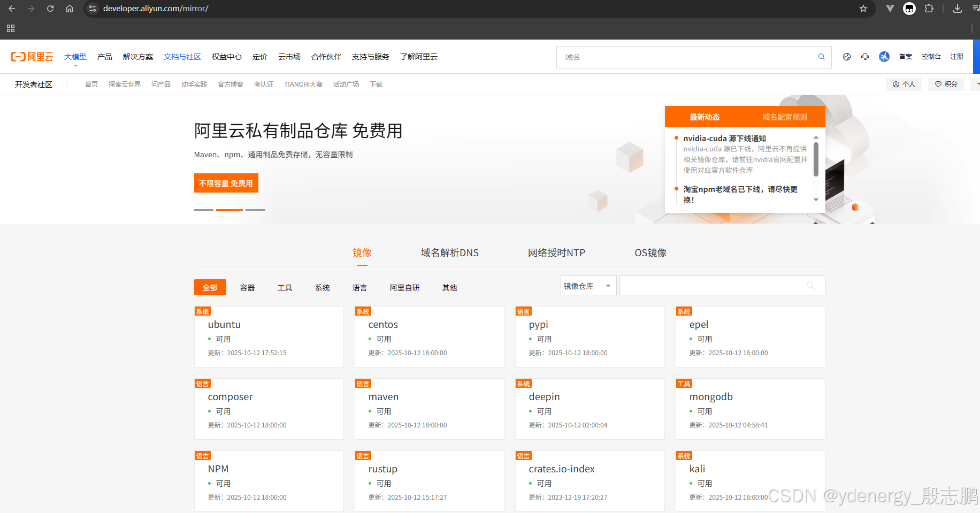
Task: Open the 产品 menu
Action: (105, 57)
